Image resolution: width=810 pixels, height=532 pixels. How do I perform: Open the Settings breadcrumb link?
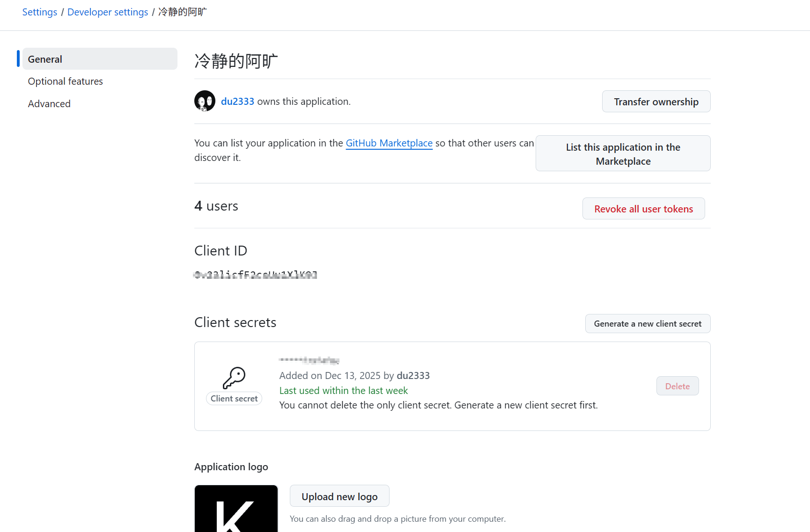click(39, 12)
